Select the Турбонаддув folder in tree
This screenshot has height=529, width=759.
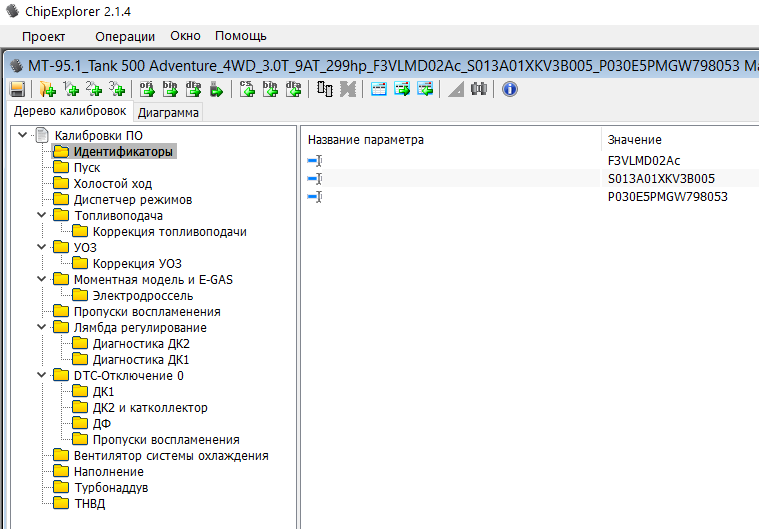(x=110, y=488)
